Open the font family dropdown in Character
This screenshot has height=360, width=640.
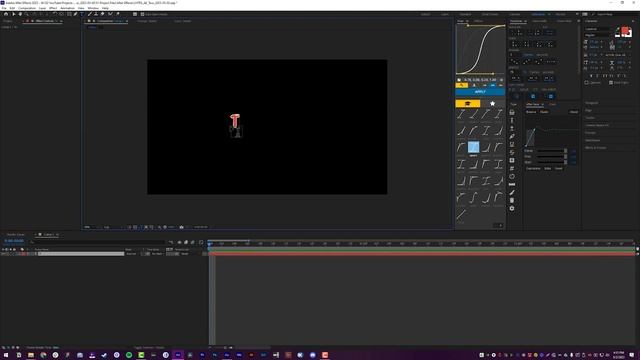tap(598, 29)
